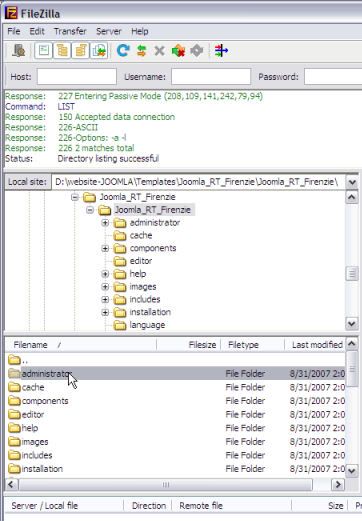This screenshot has height=521, width=362.
Task: Click scroll down arrow of local tree
Action: (352, 323)
